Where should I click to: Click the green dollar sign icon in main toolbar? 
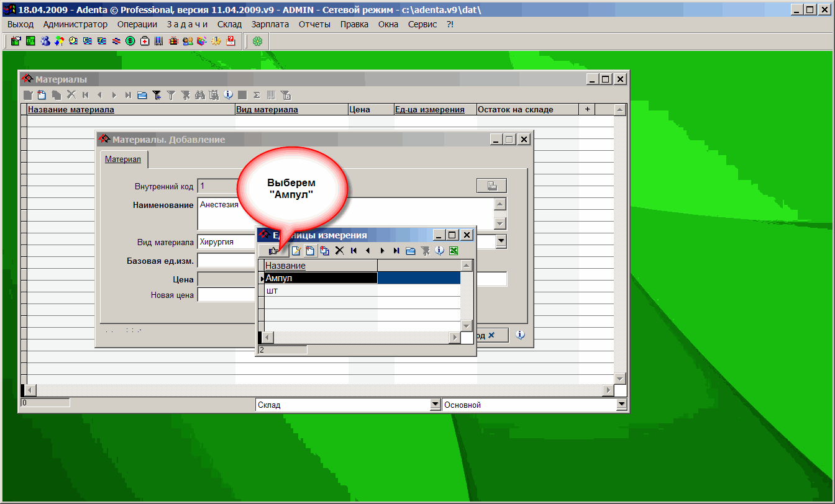[130, 41]
